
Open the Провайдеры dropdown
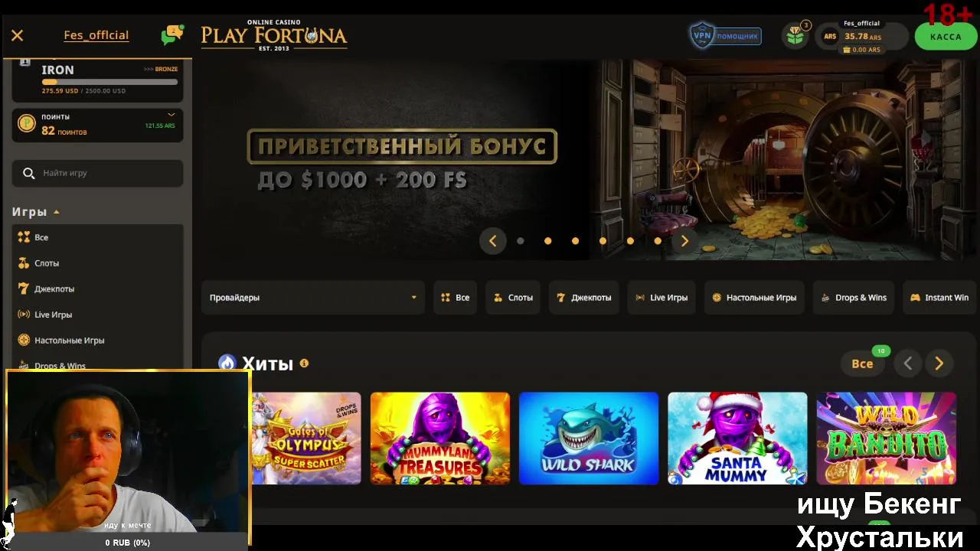(x=313, y=298)
